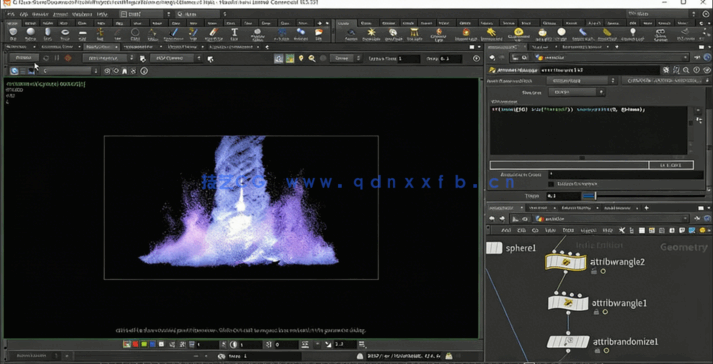Click the orange stop render icon
The width and height of the screenshot is (713, 364).
coord(68,58)
